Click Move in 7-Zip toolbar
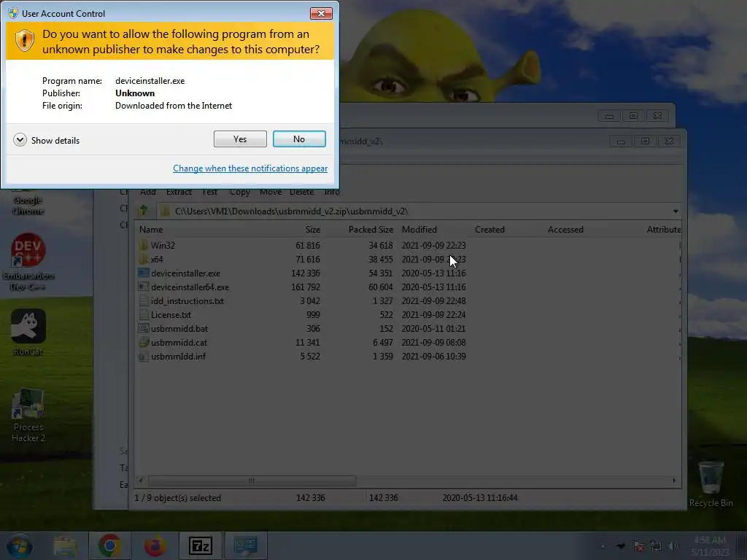The height and width of the screenshot is (560, 747). click(x=271, y=192)
